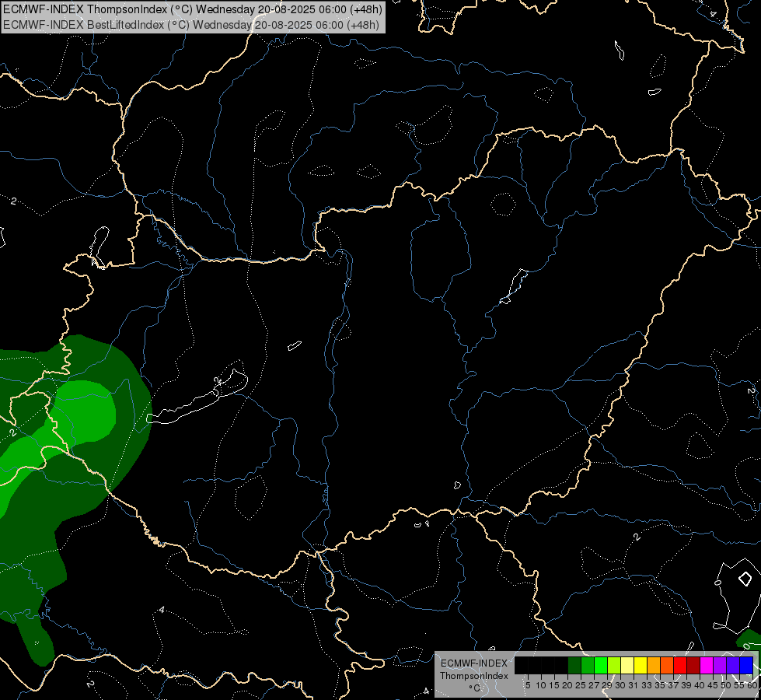Viewport: 761px width, 700px height.
Task: Click the pure yellow 31–33 legend swatch
Action: [x=641, y=665]
